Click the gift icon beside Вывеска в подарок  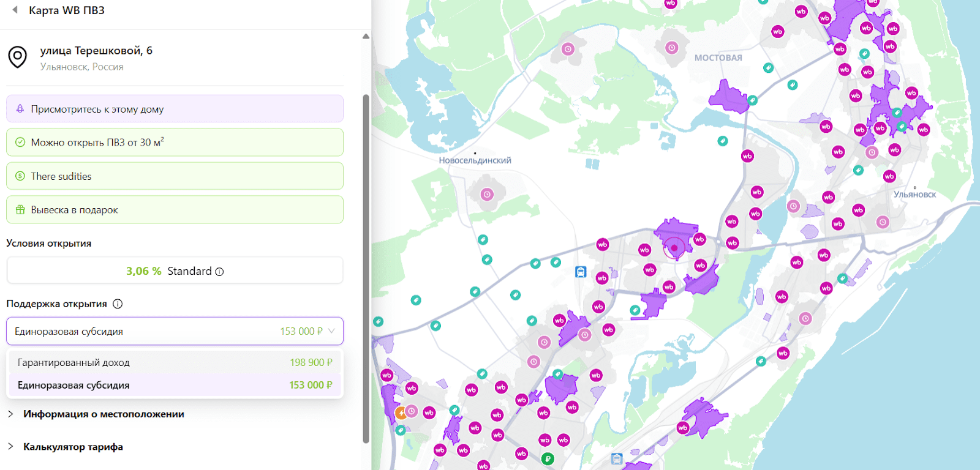[20, 209]
